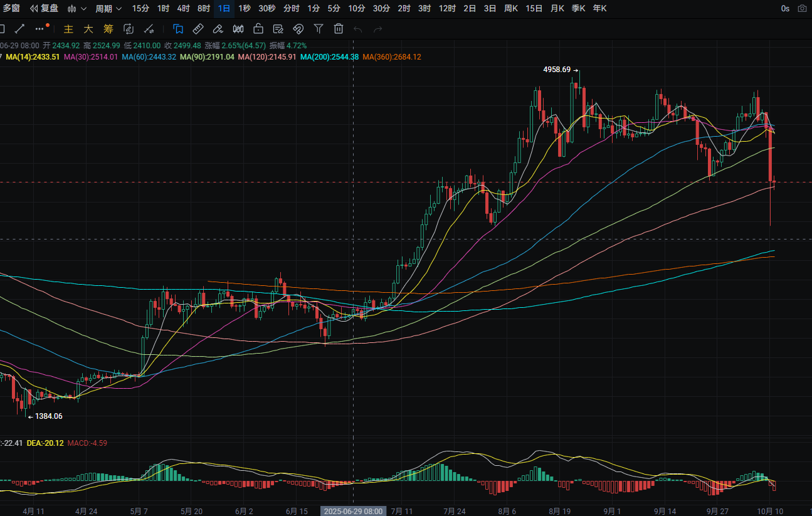
Task: Click the ruler measurement tool icon
Action: pyautogui.click(x=198, y=28)
